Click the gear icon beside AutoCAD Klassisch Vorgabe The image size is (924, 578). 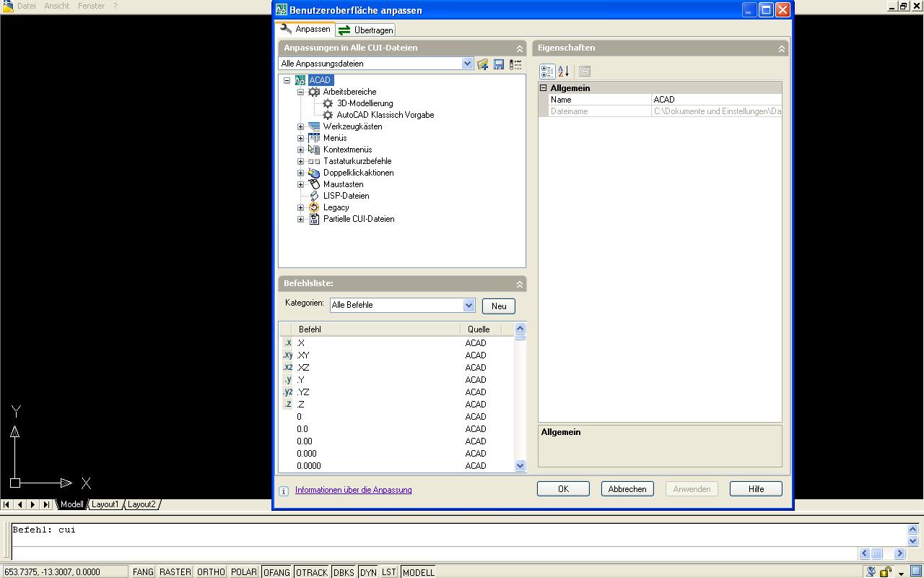coord(328,115)
